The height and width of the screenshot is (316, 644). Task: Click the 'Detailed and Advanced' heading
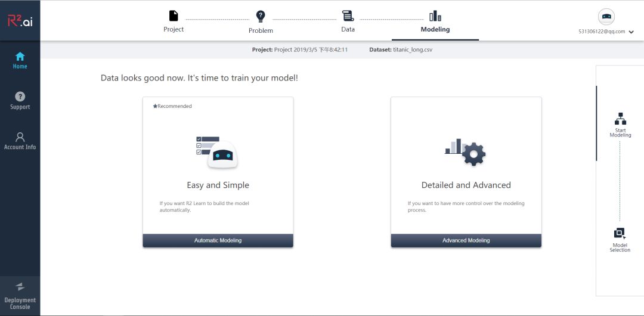(466, 185)
